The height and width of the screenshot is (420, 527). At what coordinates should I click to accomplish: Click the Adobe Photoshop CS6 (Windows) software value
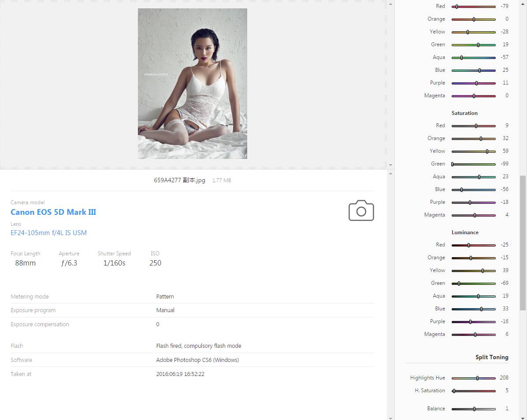click(x=197, y=360)
